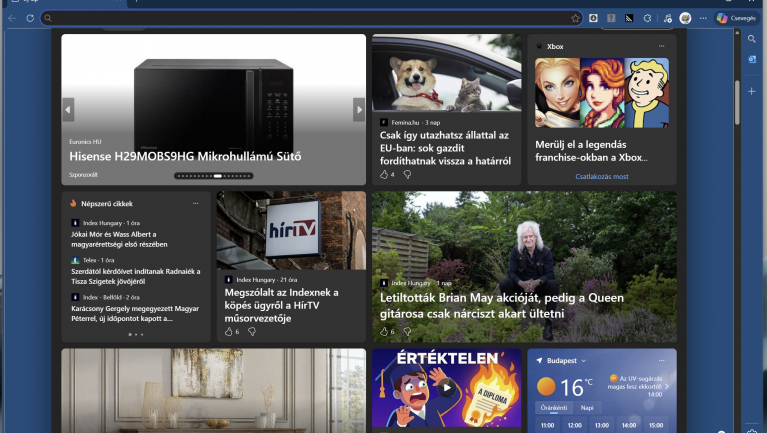Show next slide in Hisense ad carousel
Viewport: 767px width, 433px height.
click(x=359, y=110)
